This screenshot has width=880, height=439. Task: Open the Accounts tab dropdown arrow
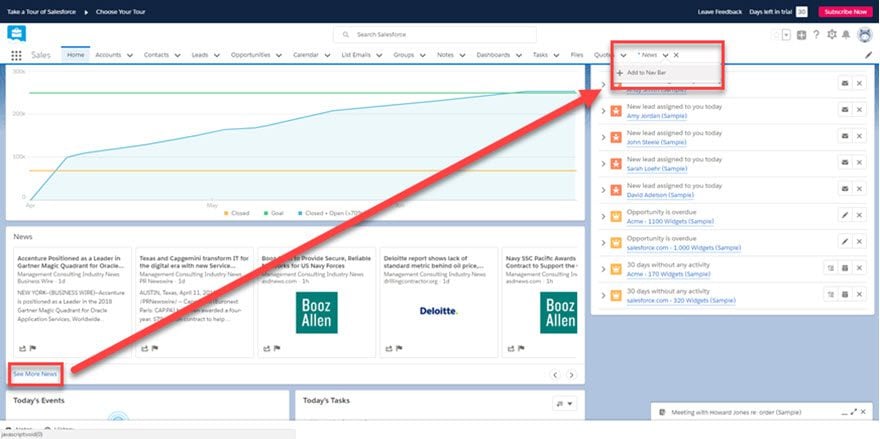[130, 55]
